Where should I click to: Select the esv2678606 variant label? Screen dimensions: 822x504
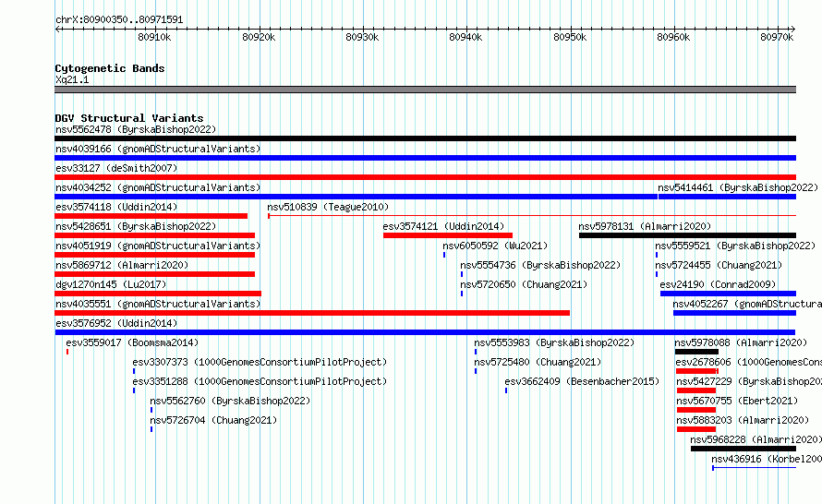click(749, 362)
